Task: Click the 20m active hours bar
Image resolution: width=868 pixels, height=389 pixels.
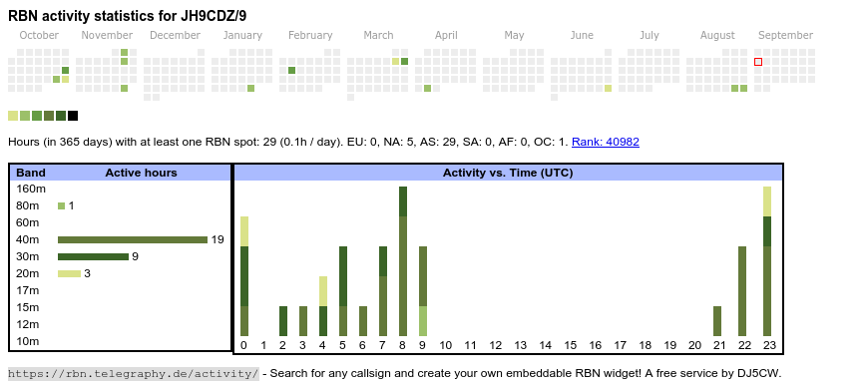Action: (70, 273)
